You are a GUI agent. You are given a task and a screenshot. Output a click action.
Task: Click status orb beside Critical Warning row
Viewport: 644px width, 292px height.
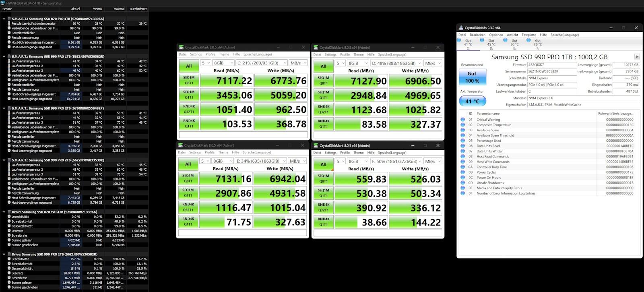(462, 120)
